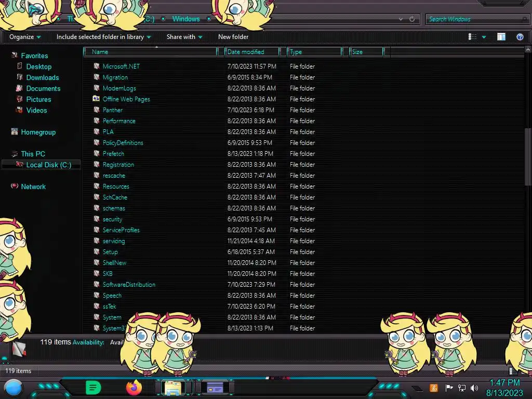Click the Panther folder icon

click(x=97, y=110)
